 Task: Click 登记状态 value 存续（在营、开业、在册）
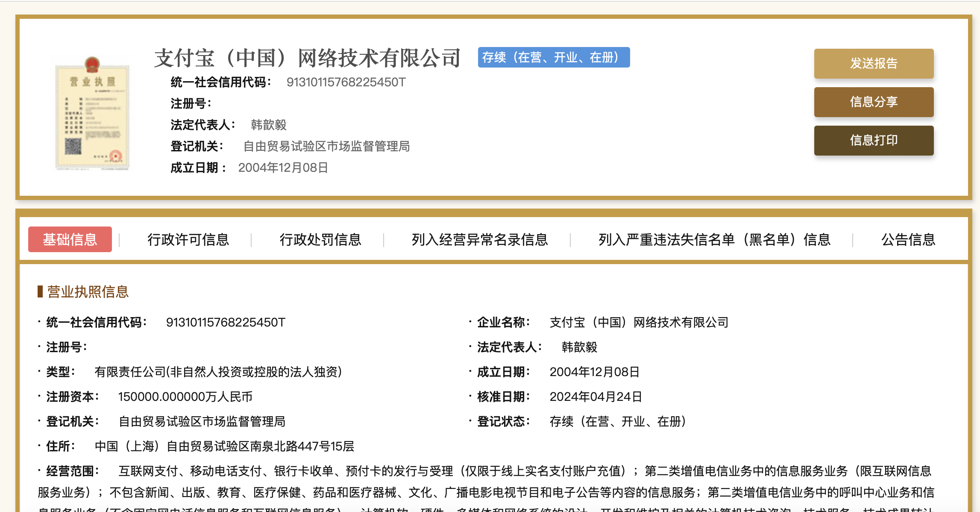tap(618, 421)
